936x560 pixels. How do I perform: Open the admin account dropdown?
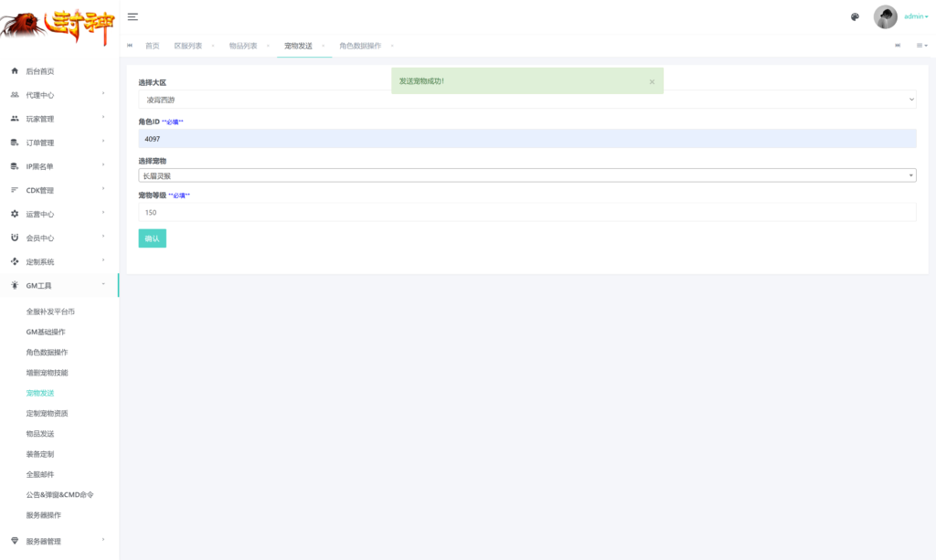pos(916,16)
